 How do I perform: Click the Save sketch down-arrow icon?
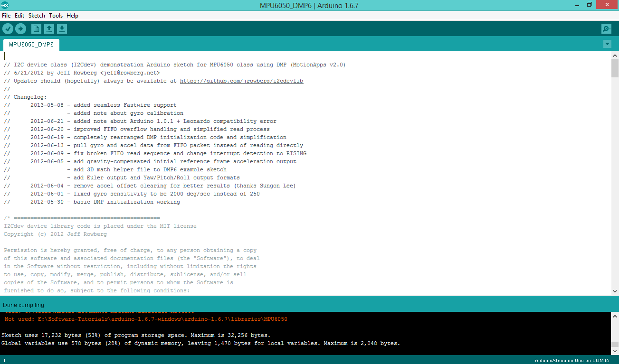(62, 29)
